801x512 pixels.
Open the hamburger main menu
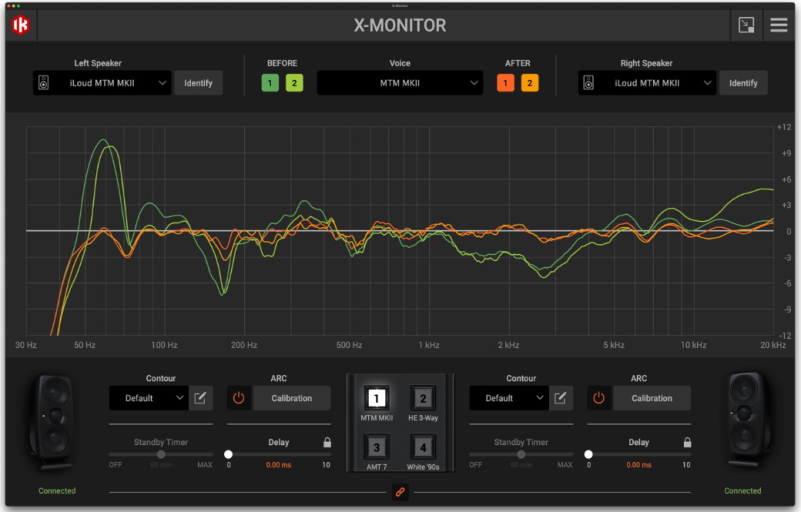(x=779, y=25)
